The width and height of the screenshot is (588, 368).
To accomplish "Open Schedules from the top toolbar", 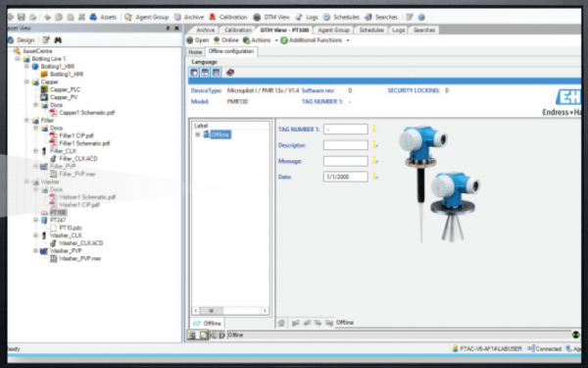I will [x=341, y=17].
